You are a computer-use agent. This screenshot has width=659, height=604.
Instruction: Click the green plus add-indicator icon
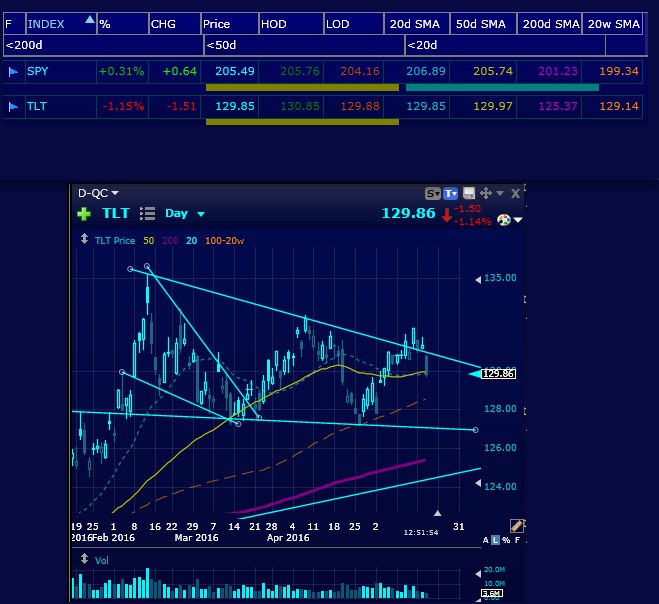coord(84,214)
